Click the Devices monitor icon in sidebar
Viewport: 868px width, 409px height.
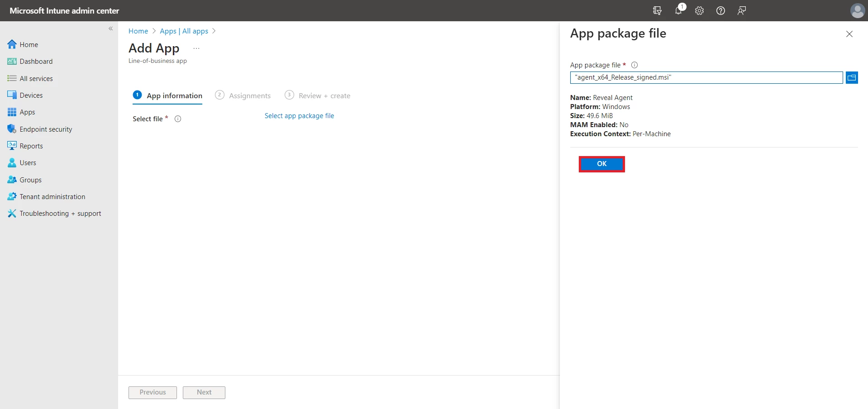tap(12, 95)
